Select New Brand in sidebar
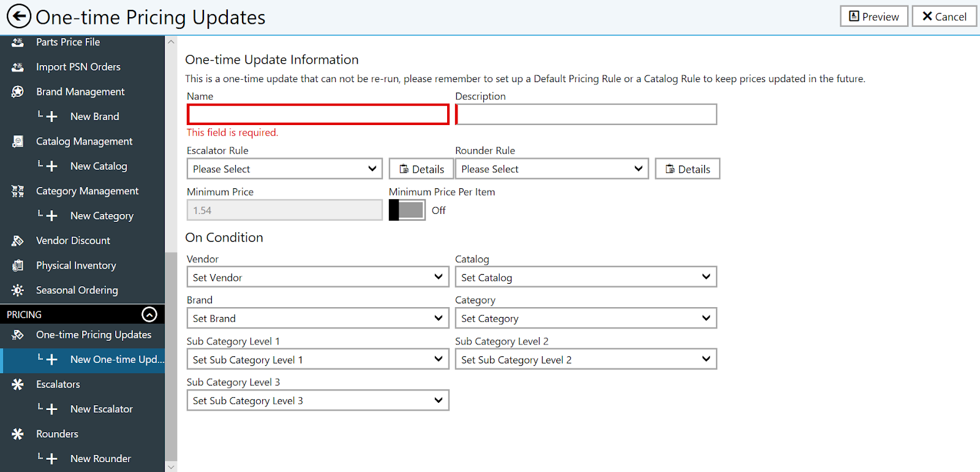The image size is (980, 472). (x=95, y=116)
